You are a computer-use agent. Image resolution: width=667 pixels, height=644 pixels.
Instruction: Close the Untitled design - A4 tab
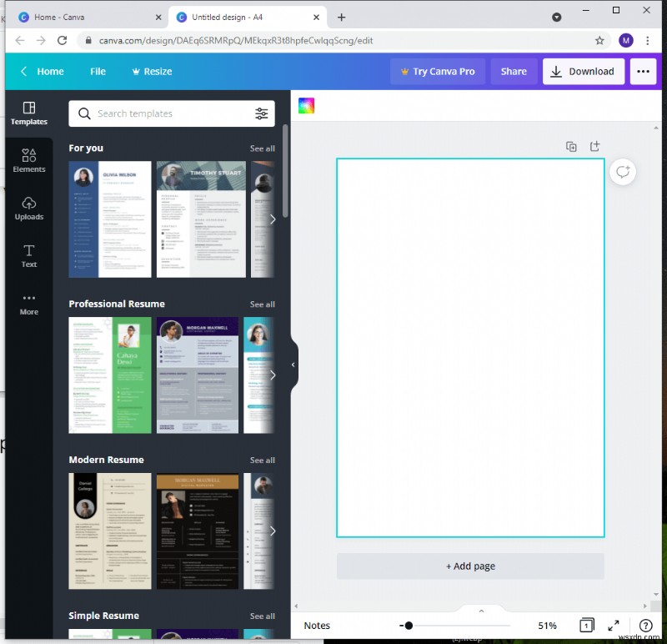(x=316, y=17)
